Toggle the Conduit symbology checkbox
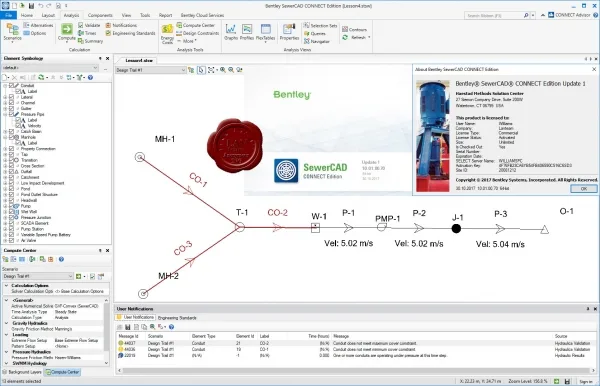Image resolution: width=600 pixels, height=386 pixels. (x=11, y=86)
